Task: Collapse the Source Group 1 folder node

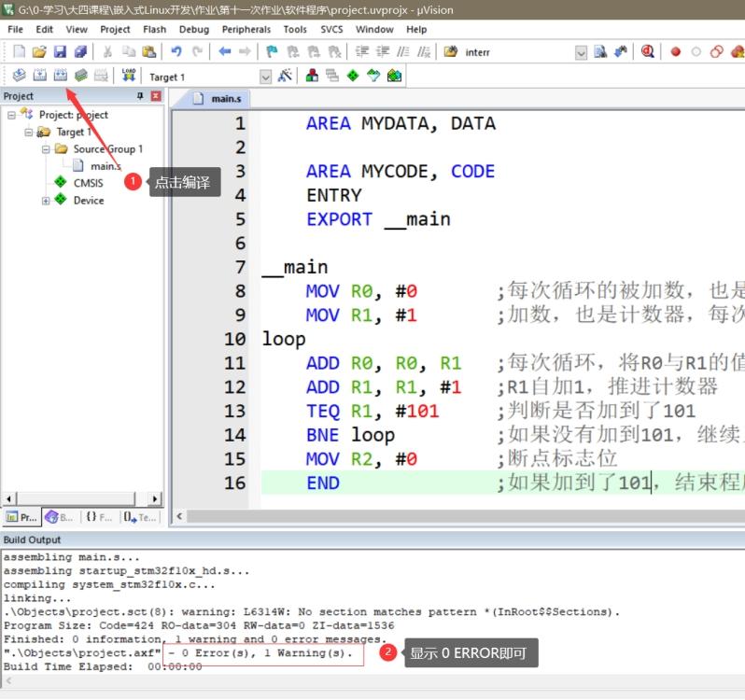Action: [46, 149]
